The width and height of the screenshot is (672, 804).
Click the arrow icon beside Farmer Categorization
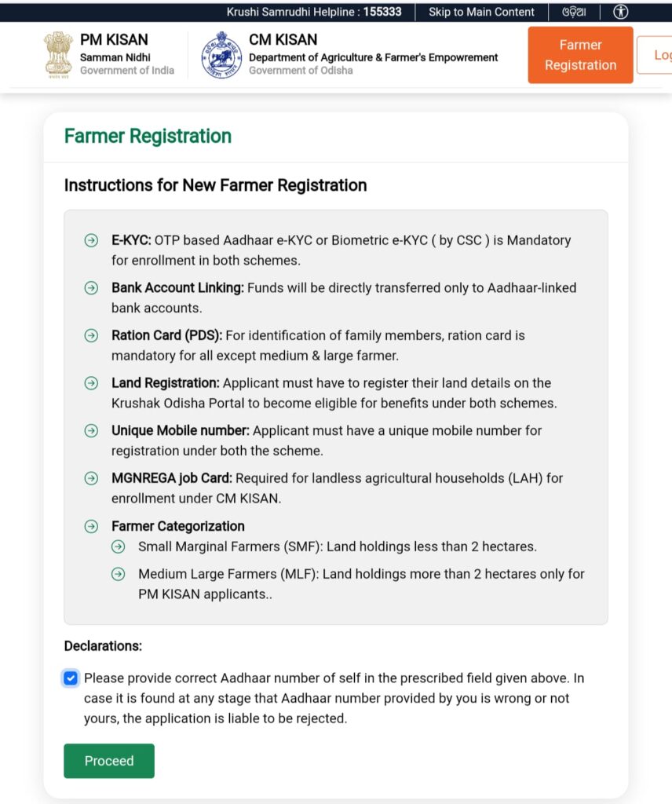[x=91, y=526]
